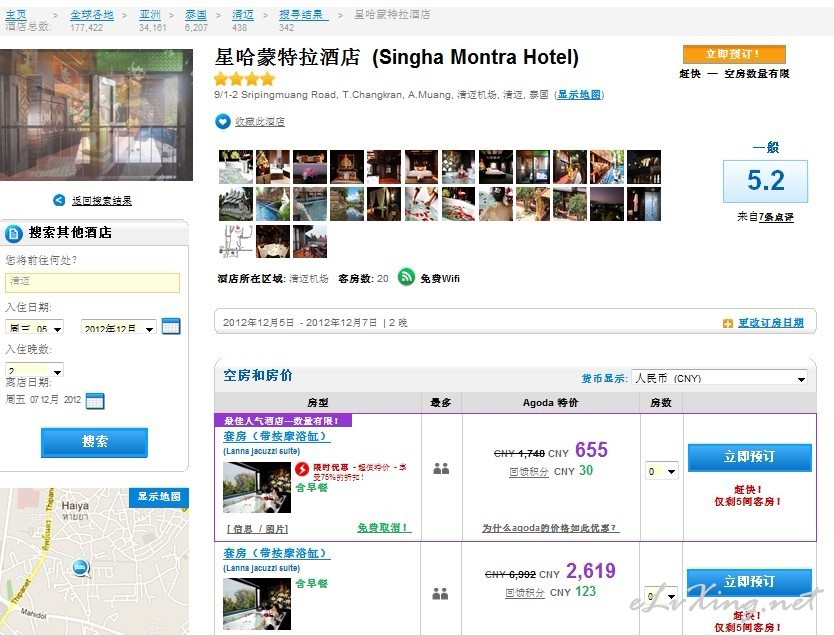
Task: Click 信息 / 图片 link of first room
Action: pyautogui.click(x=257, y=529)
